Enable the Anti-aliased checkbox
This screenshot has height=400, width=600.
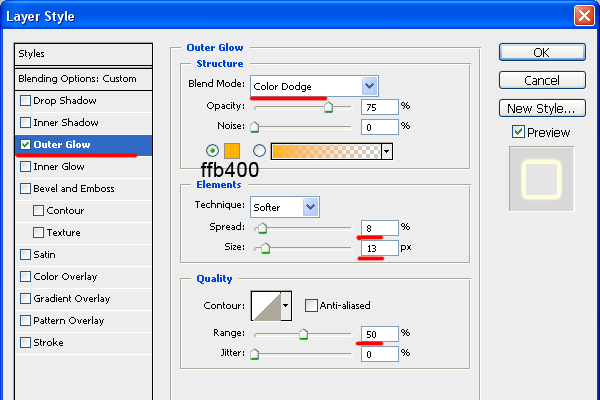click(311, 305)
